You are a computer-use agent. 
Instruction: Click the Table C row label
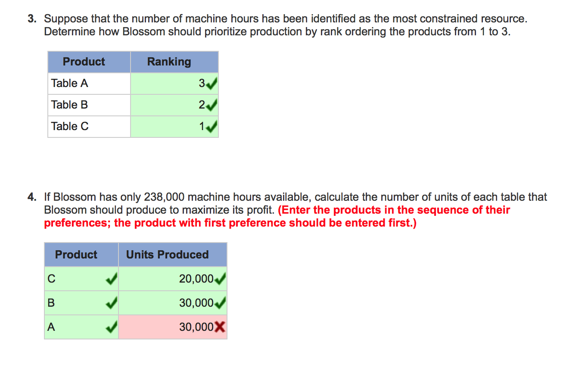(x=70, y=126)
